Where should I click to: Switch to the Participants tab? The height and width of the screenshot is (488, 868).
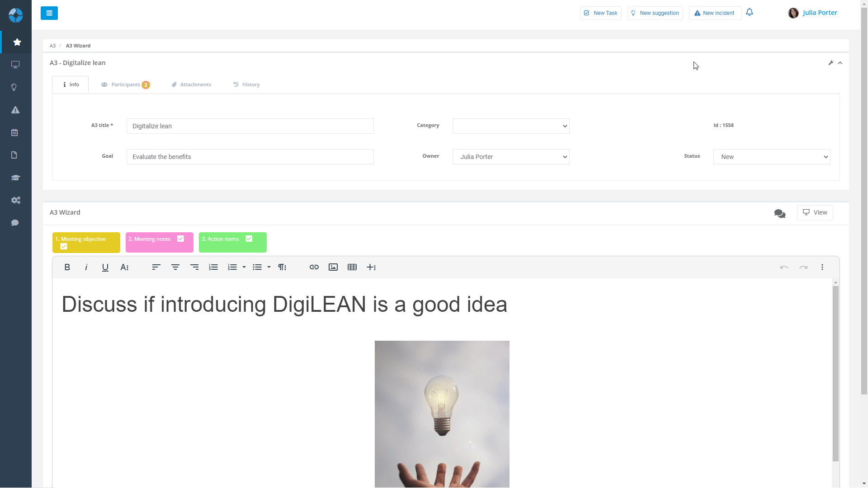point(125,84)
